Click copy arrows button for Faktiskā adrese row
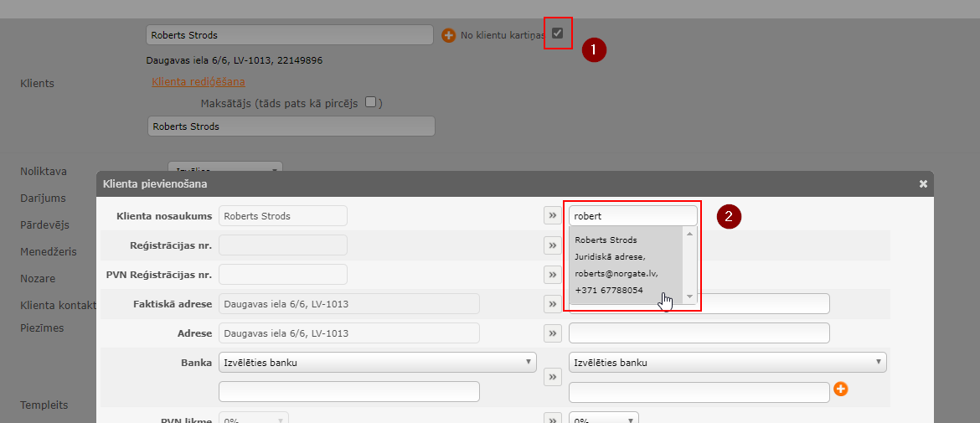This screenshot has height=423, width=980. [552, 304]
